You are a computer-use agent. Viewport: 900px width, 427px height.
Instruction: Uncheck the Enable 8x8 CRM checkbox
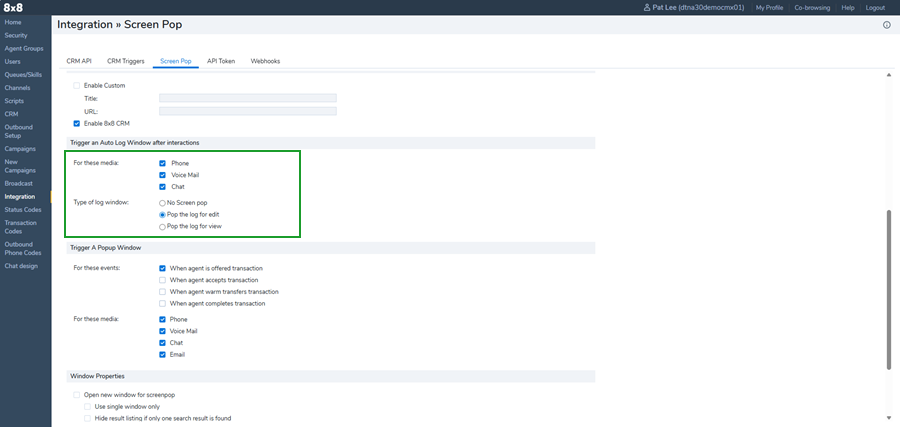(x=77, y=123)
